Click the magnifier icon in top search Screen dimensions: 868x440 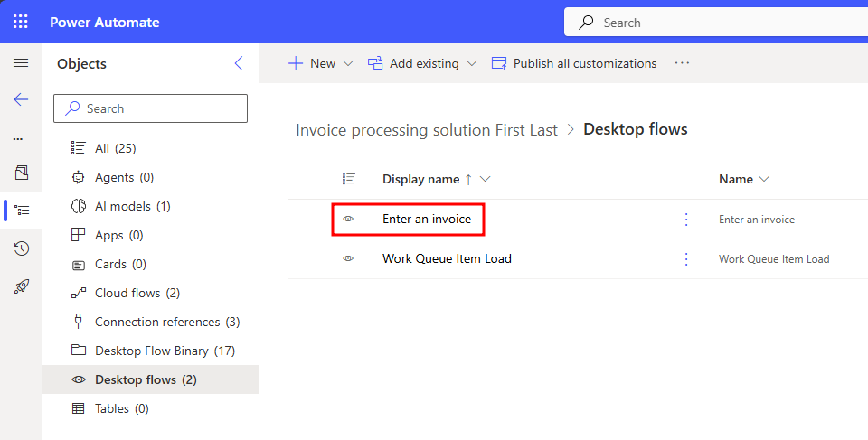pyautogui.click(x=586, y=23)
